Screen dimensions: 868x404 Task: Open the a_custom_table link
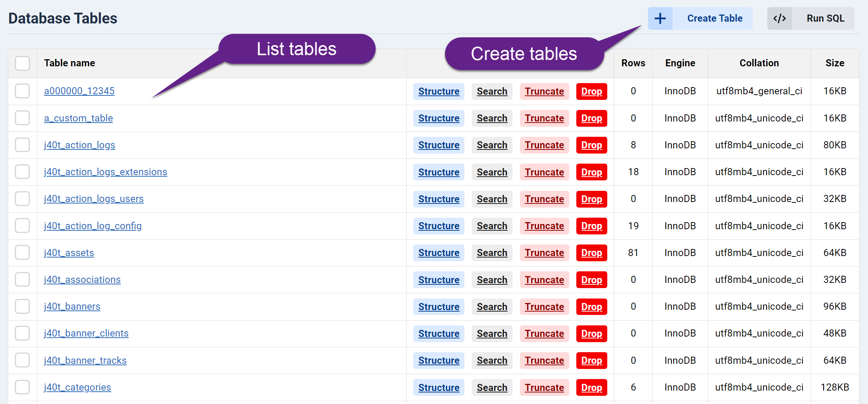point(78,118)
